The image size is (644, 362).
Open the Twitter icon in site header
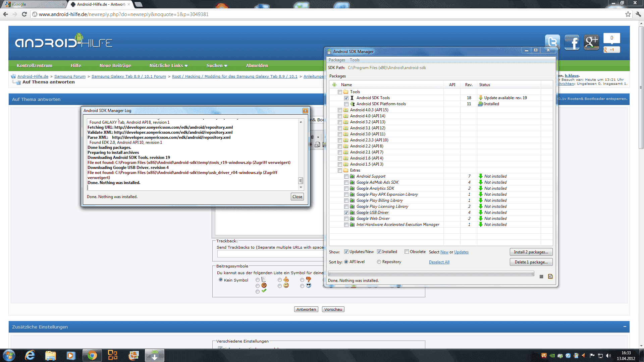point(552,42)
